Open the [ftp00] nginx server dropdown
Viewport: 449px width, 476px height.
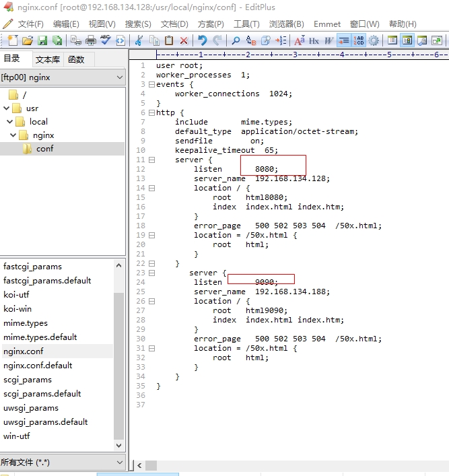63,77
